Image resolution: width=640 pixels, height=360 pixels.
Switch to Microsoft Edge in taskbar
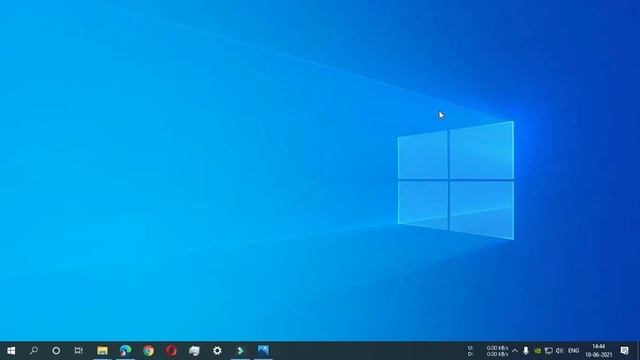click(125, 351)
